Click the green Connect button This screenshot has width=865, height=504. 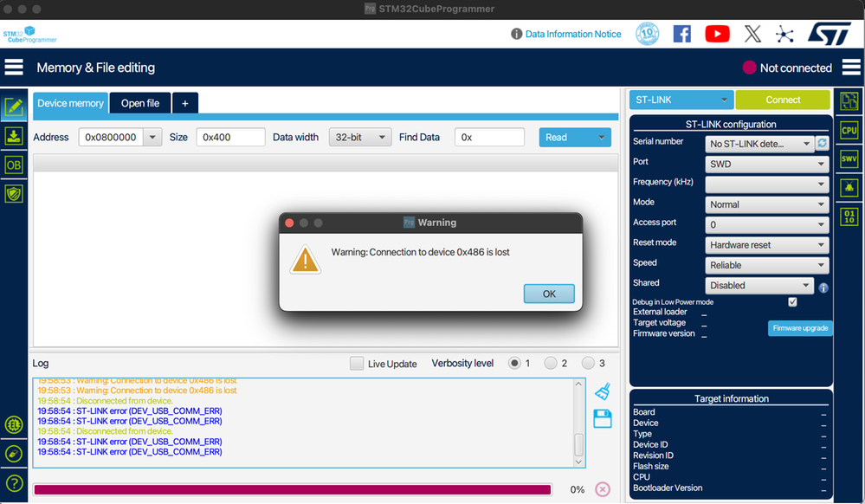point(783,100)
